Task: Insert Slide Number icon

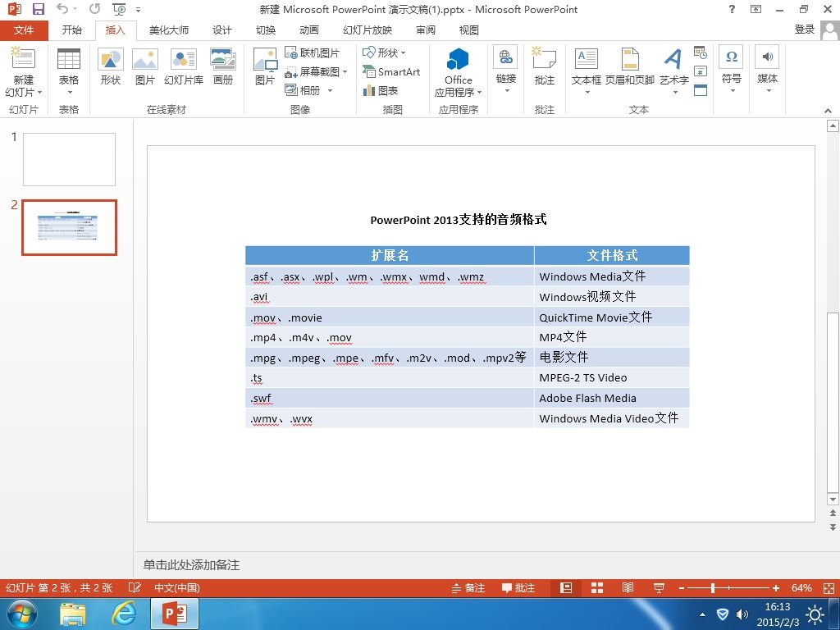Action: pyautogui.click(x=701, y=71)
